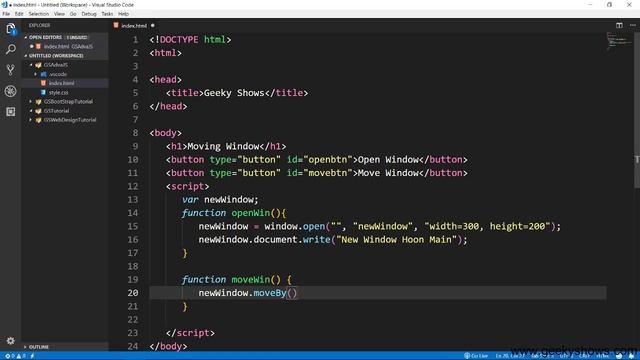Click the "1 UNSAVED" badge in Open Editors
The image size is (640, 360).
pyautogui.click(x=77, y=37)
